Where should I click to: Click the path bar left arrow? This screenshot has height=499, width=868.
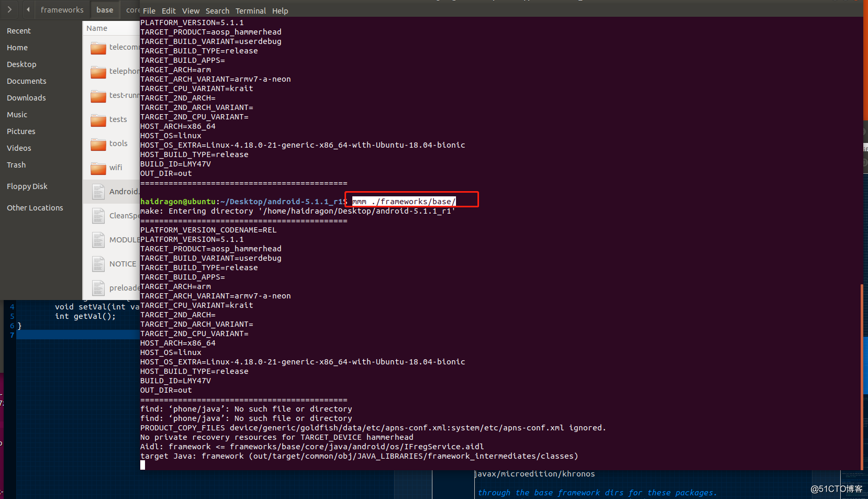[28, 9]
